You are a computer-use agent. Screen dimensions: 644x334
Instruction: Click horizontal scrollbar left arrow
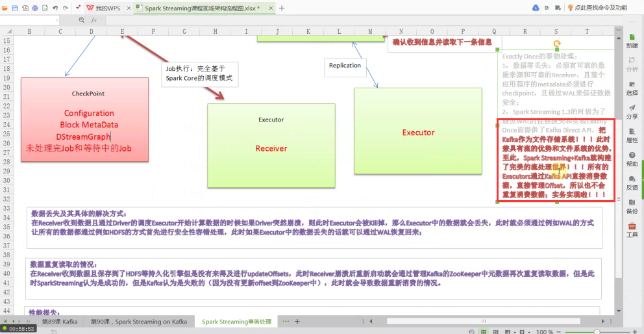(x=371, y=321)
